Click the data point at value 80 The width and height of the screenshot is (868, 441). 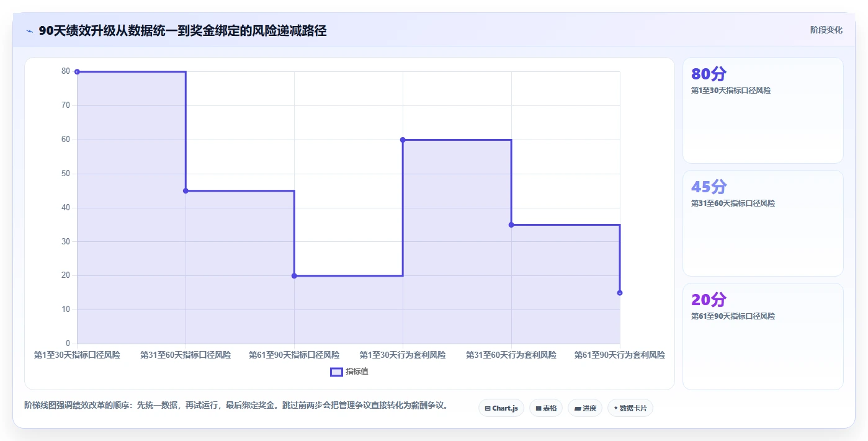coord(77,72)
